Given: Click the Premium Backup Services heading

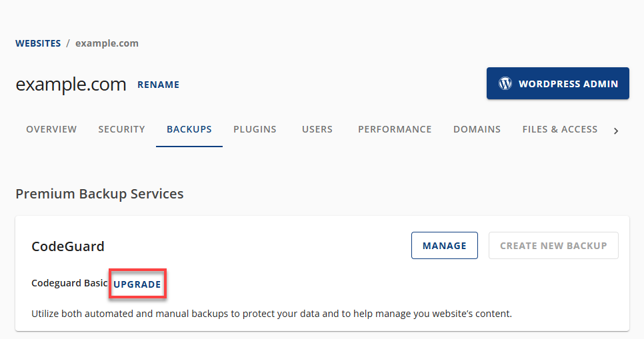Looking at the screenshot, I should (x=99, y=194).
